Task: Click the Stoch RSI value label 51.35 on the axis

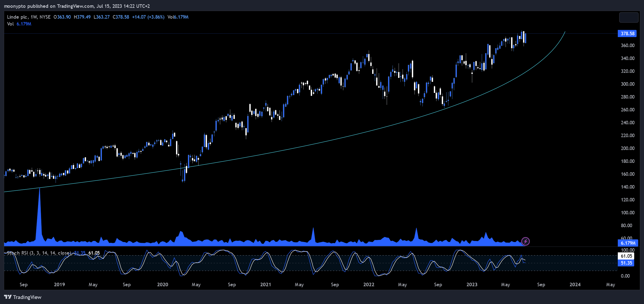Action: tap(626, 263)
